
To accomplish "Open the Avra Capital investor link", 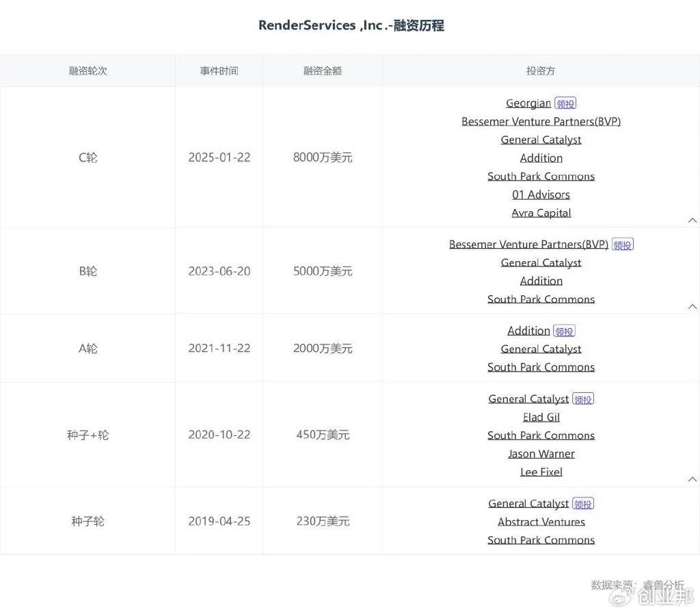I will click(541, 213).
